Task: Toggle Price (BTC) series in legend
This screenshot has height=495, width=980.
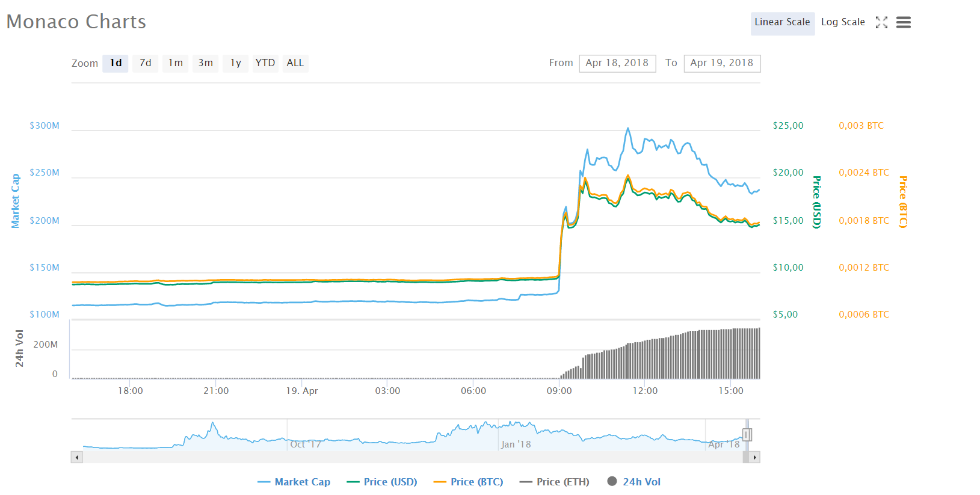Action: (468, 482)
